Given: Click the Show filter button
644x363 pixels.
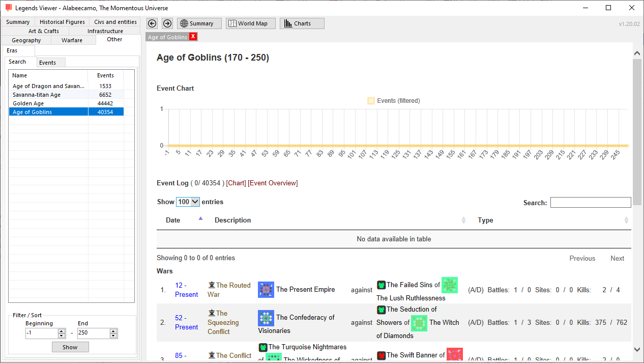Looking at the screenshot, I should [70, 347].
